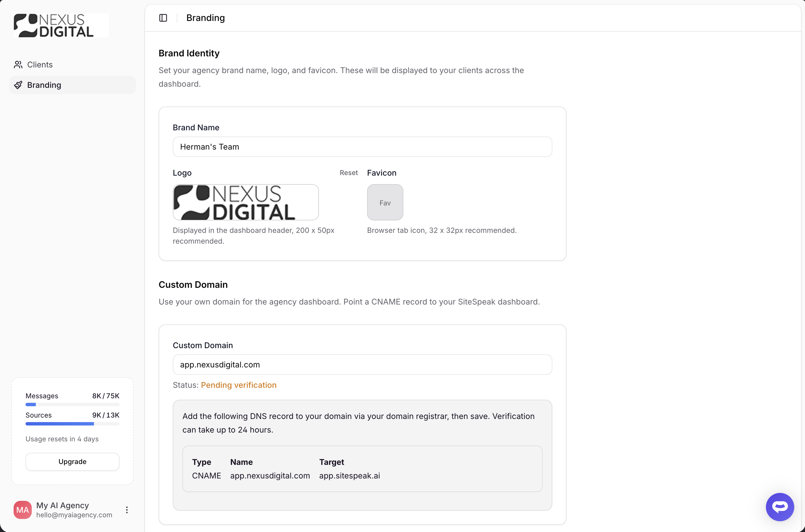Click the Pending verification status text
Image resolution: width=805 pixels, height=532 pixels.
point(238,385)
